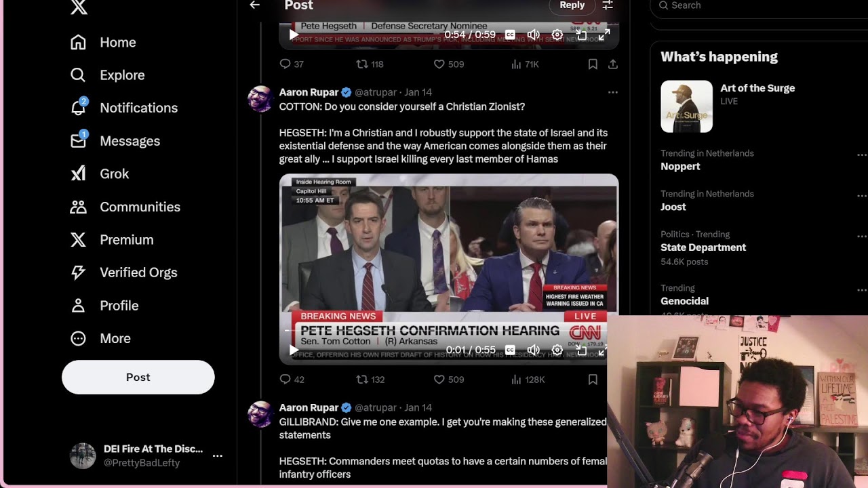Click the Grok icon in the sidebar
This screenshot has width=868, height=488.
coord(79,174)
